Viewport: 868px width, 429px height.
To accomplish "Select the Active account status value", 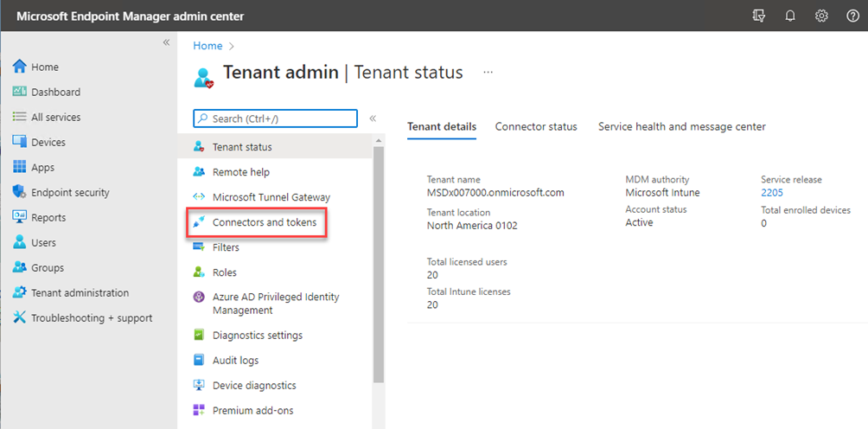I will click(x=640, y=222).
